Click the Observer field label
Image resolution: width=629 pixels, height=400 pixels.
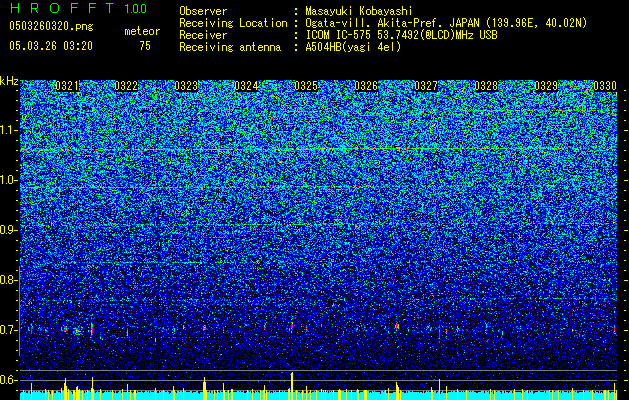point(203,11)
